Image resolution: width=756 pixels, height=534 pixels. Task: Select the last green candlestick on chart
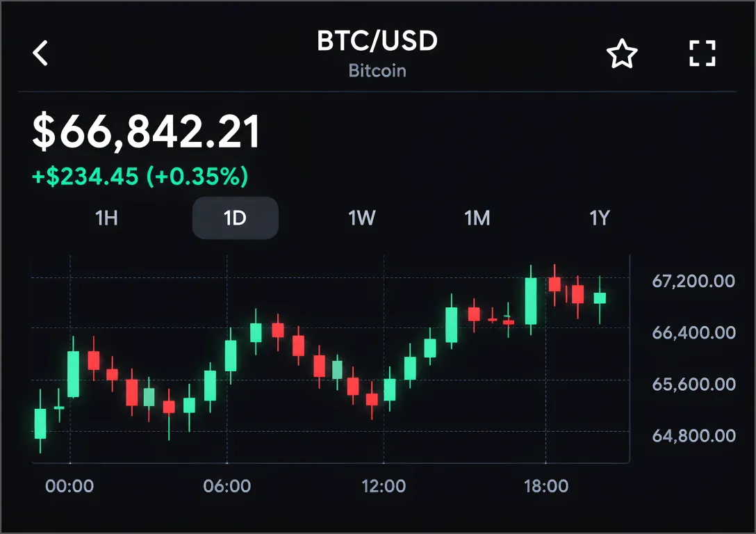click(x=600, y=299)
